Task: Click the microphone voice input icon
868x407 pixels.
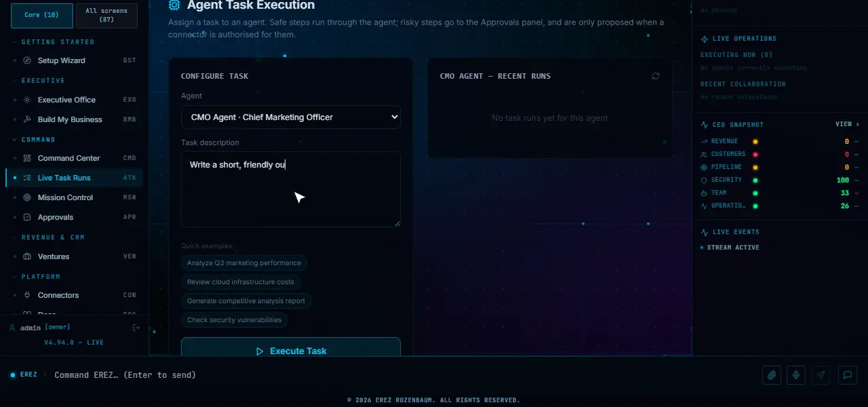Action: [797, 375]
